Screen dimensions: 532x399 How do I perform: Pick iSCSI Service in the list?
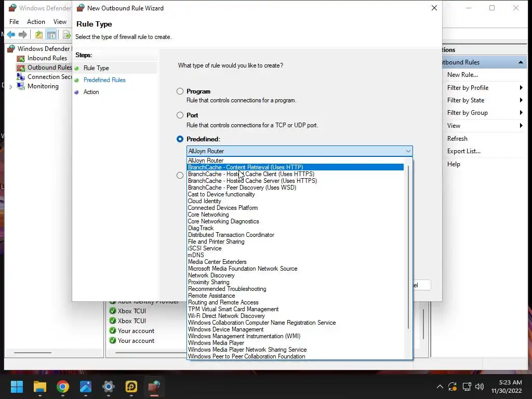[x=296, y=248]
